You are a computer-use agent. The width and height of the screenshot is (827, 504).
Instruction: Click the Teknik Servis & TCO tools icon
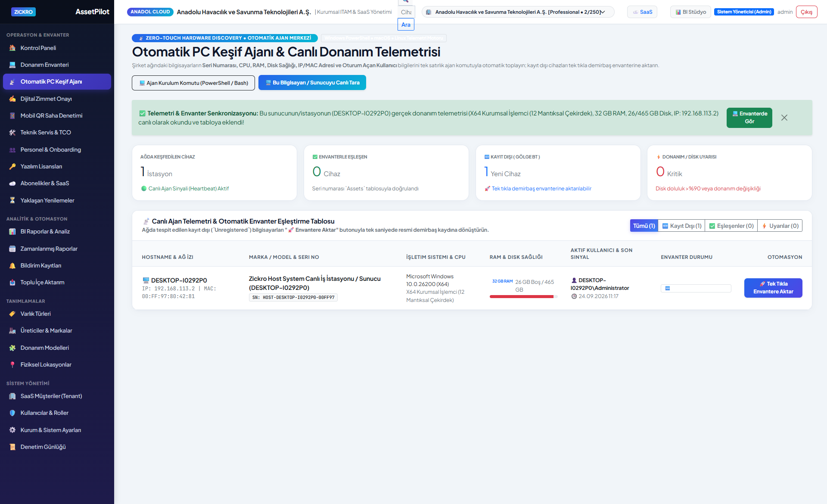12,132
